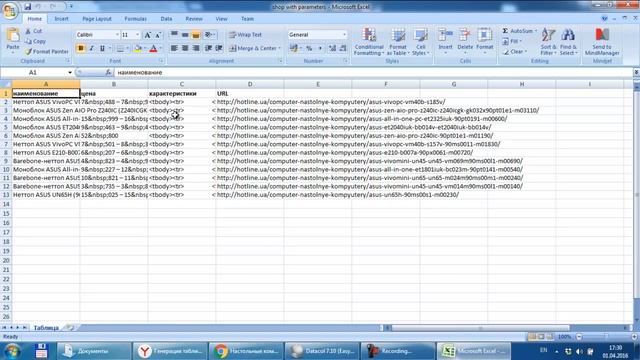This screenshot has width=640, height=360.
Task: Toggle italic formatting
Action: (91, 49)
